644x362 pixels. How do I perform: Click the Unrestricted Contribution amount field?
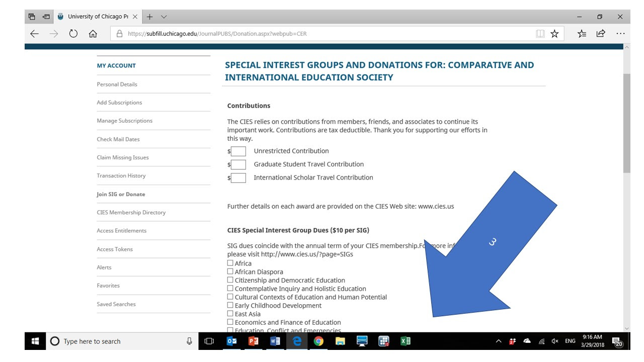(x=238, y=151)
